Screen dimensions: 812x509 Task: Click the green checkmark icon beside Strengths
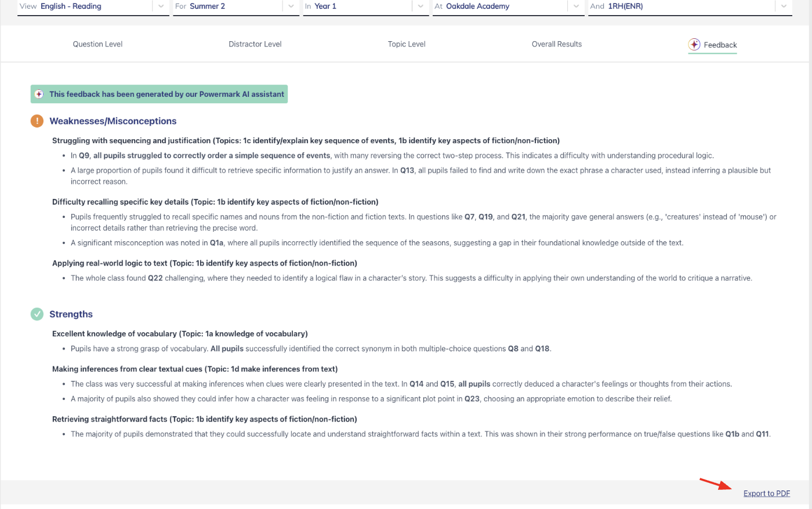tap(37, 314)
